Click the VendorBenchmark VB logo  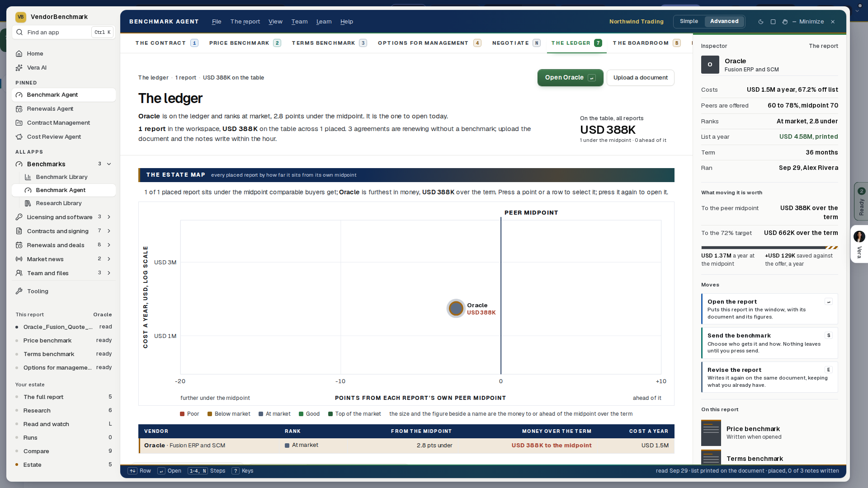pos(20,17)
